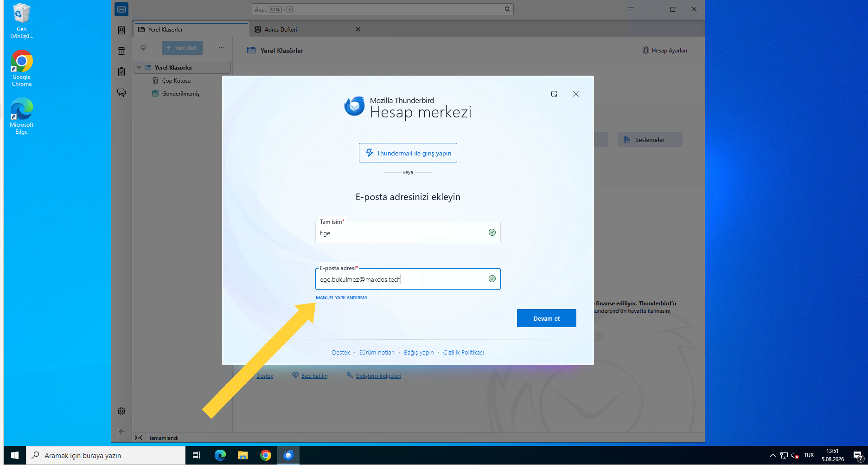Open Task View in taskbar
Viewport: 868px width, 465px height.
[x=197, y=455]
